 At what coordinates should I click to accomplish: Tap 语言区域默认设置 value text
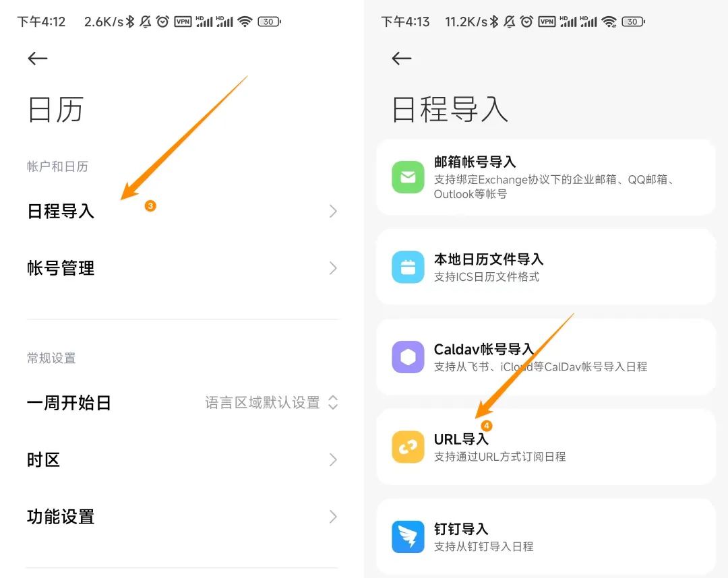point(262,403)
